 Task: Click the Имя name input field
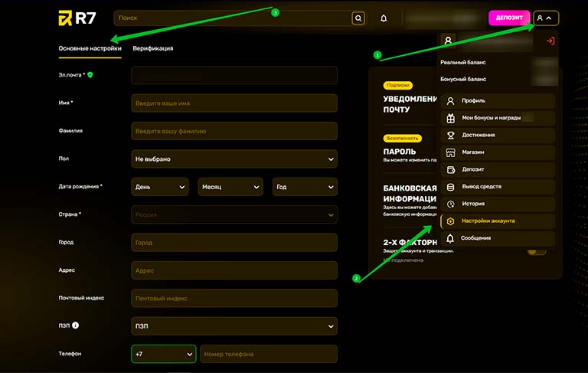click(x=234, y=103)
